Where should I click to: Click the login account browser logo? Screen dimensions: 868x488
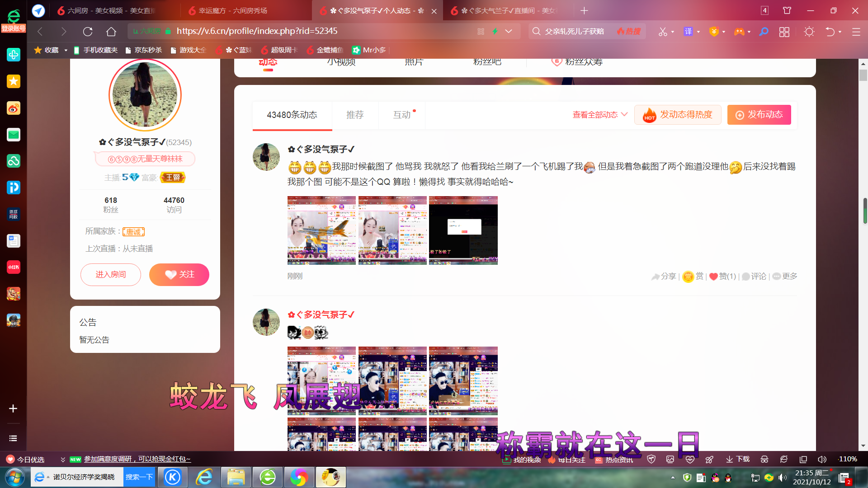14,20
